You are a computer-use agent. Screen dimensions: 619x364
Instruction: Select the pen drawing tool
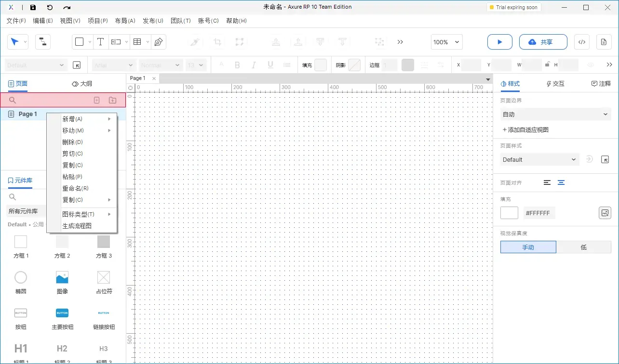coord(158,42)
